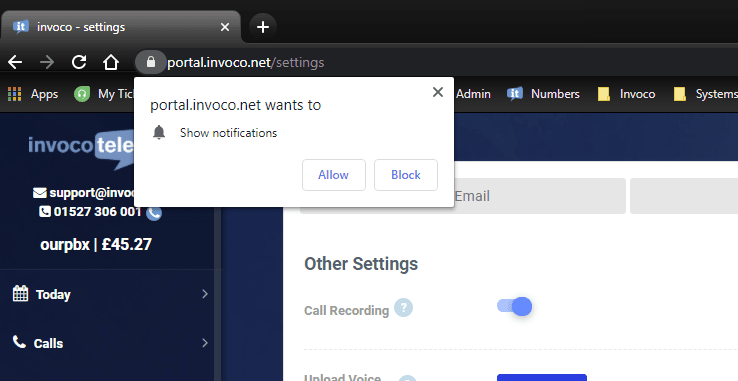Allow notifications from portal.invoco.net
The width and height of the screenshot is (738, 381).
[334, 175]
